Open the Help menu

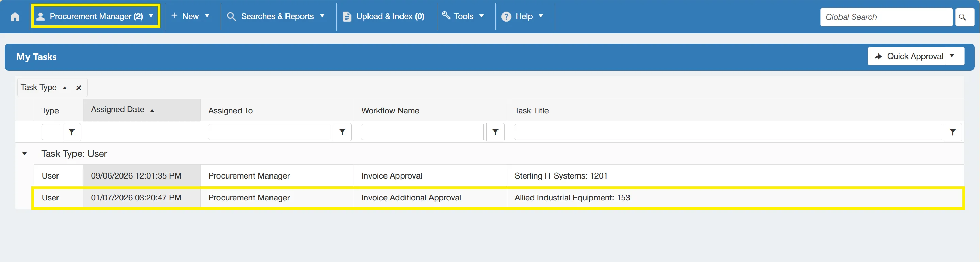point(523,16)
